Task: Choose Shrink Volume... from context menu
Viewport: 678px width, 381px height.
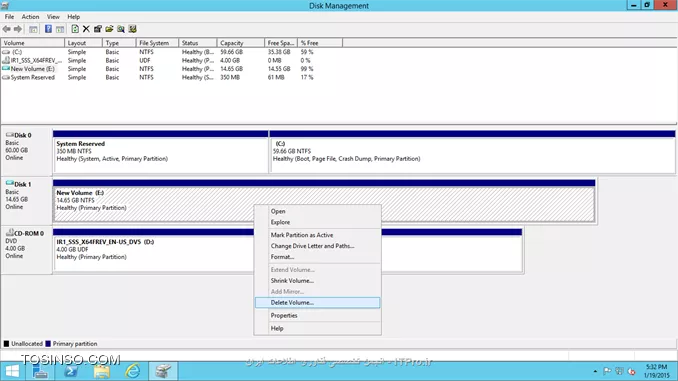Action: click(317, 280)
